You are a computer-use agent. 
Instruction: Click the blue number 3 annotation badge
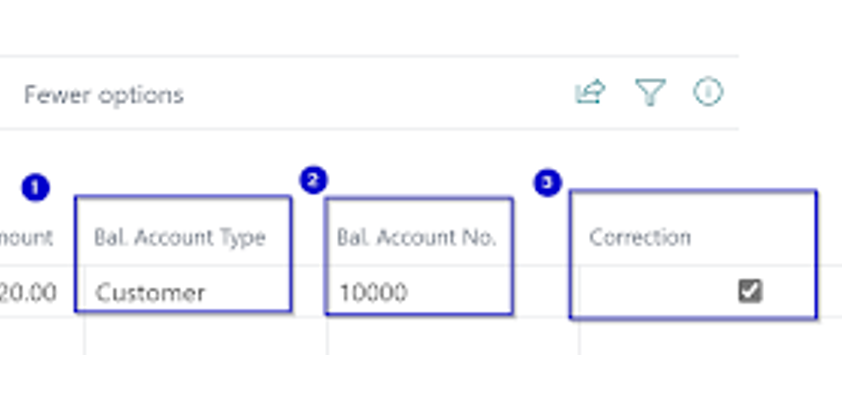tap(547, 183)
